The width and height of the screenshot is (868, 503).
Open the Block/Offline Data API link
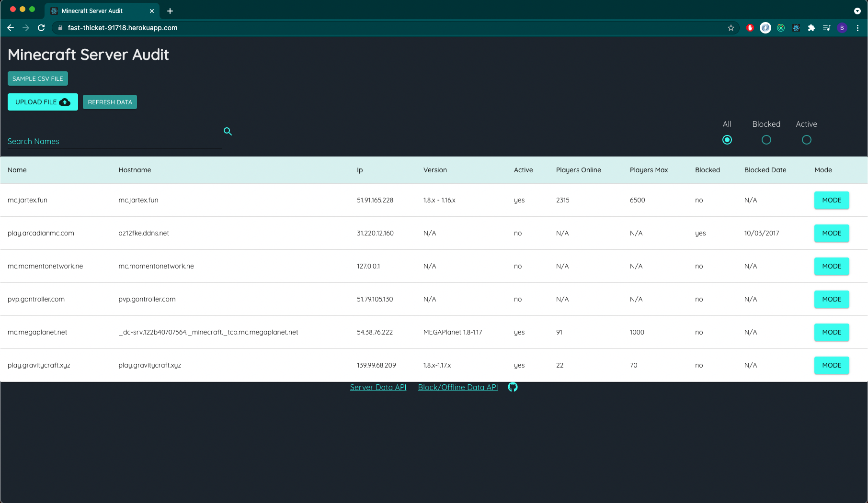pyautogui.click(x=458, y=387)
